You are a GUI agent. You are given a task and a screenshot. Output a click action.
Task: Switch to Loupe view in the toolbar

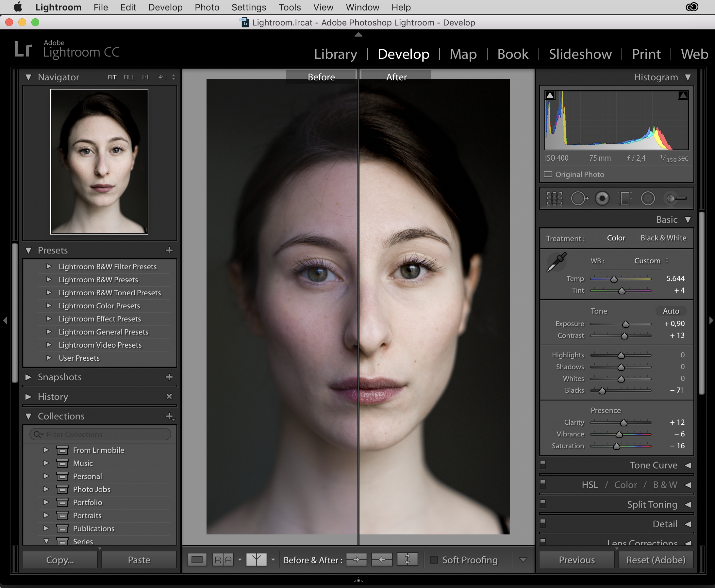click(x=197, y=560)
